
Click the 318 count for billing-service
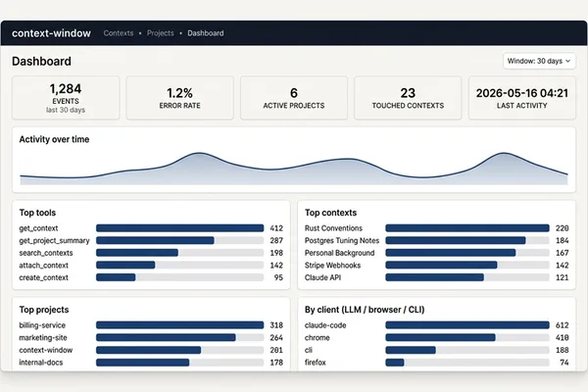coord(276,325)
